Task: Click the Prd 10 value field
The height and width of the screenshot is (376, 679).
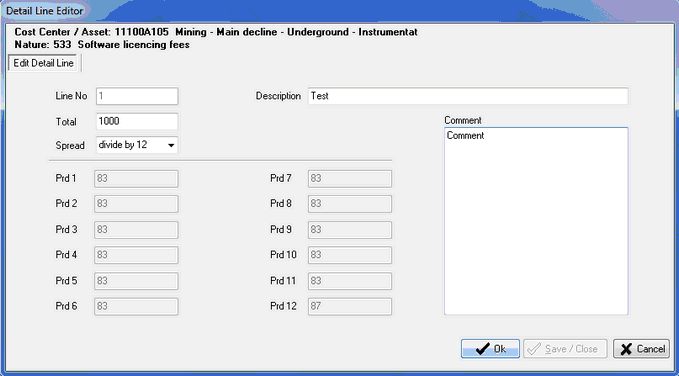Action: (x=350, y=255)
